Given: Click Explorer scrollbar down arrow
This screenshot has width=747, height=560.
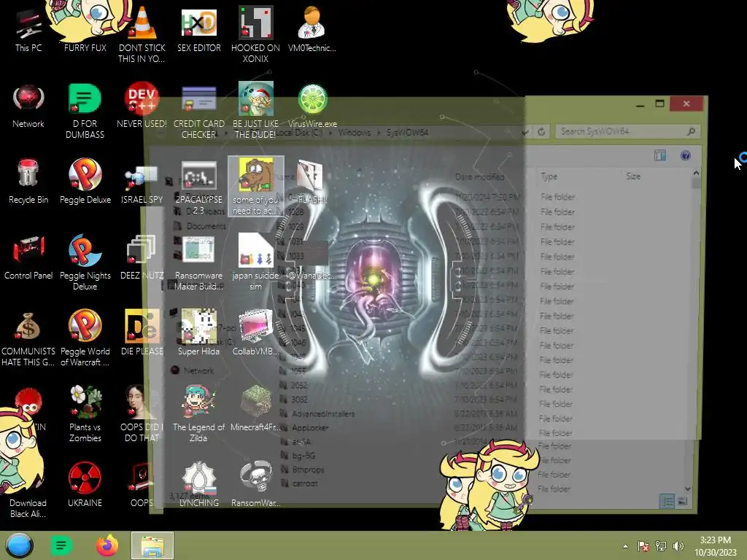Looking at the screenshot, I should coord(687,489).
